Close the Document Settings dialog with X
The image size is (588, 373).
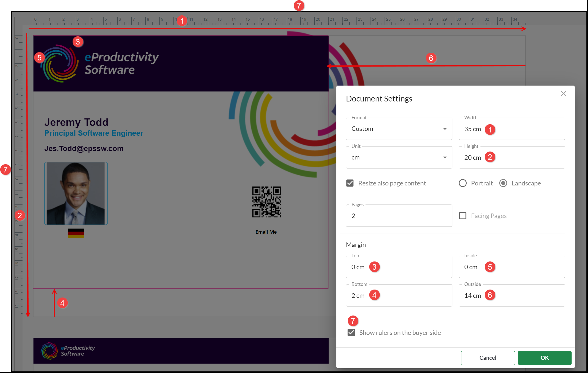coord(563,94)
